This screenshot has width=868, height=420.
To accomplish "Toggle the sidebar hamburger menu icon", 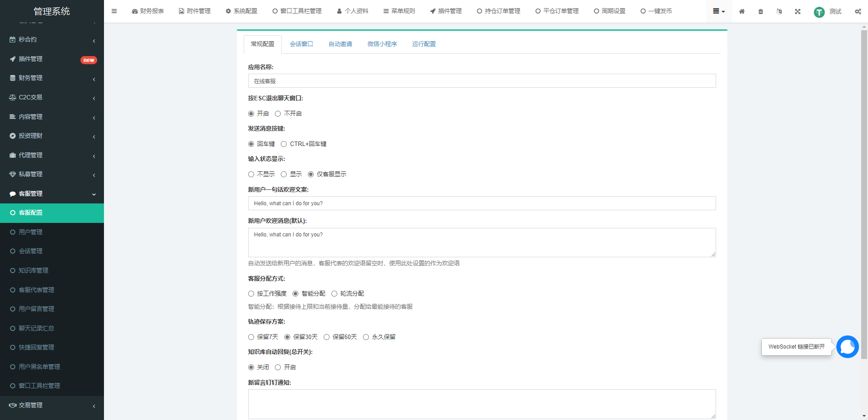I will [114, 11].
